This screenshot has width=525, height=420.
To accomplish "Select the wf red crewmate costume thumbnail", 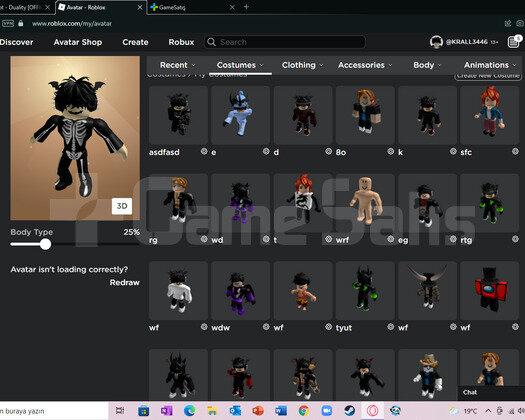I will (490, 290).
